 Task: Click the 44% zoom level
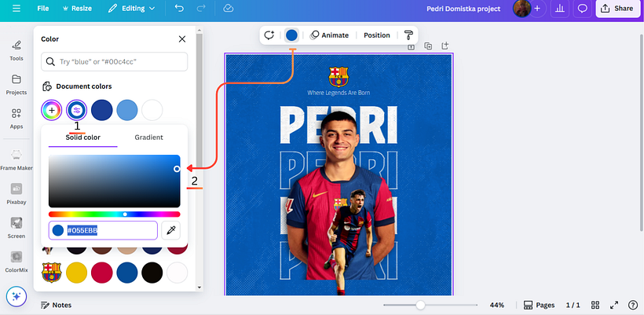pos(497,305)
